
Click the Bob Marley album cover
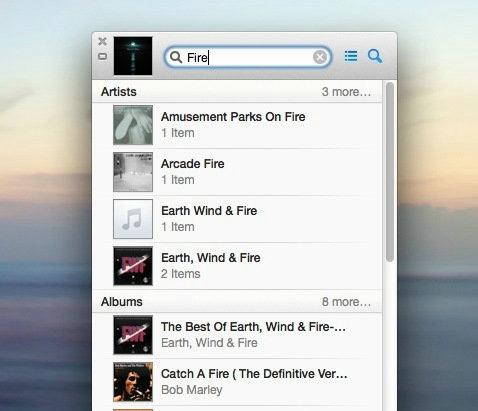[x=133, y=382]
